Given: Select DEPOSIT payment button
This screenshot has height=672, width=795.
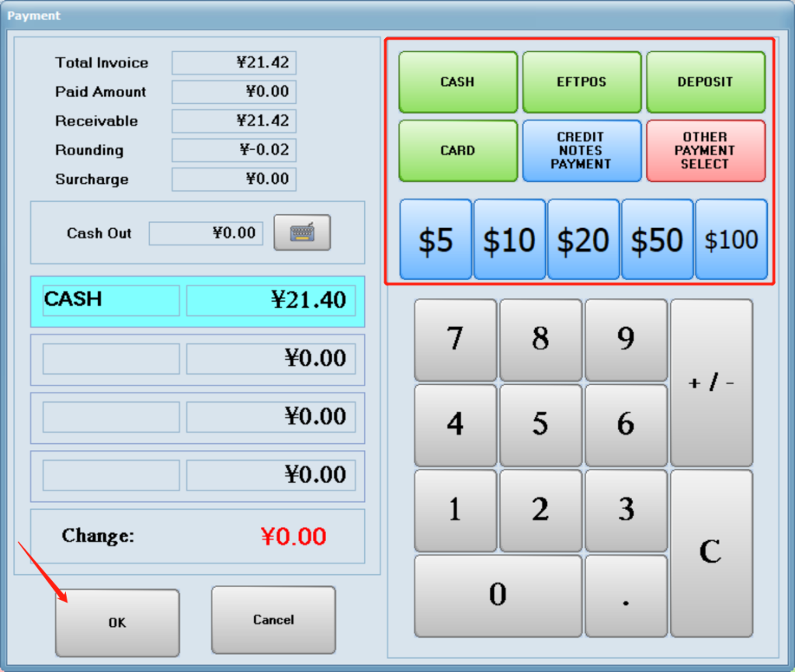Looking at the screenshot, I should point(705,82).
